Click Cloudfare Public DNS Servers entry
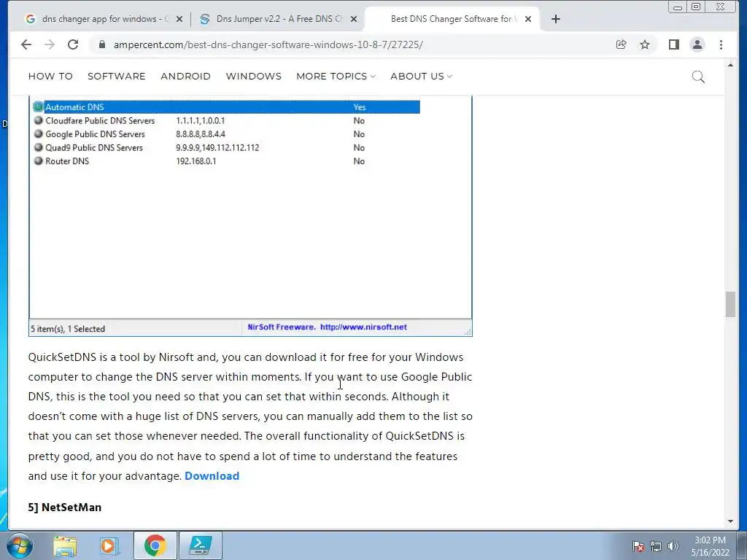Image resolution: width=747 pixels, height=560 pixels. pyautogui.click(x=100, y=120)
